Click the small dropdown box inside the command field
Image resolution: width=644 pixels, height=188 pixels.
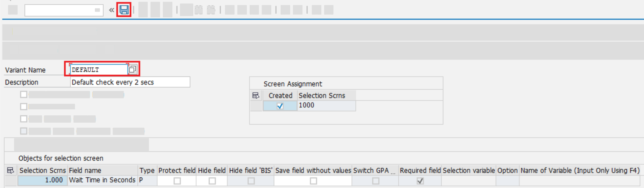[98, 10]
